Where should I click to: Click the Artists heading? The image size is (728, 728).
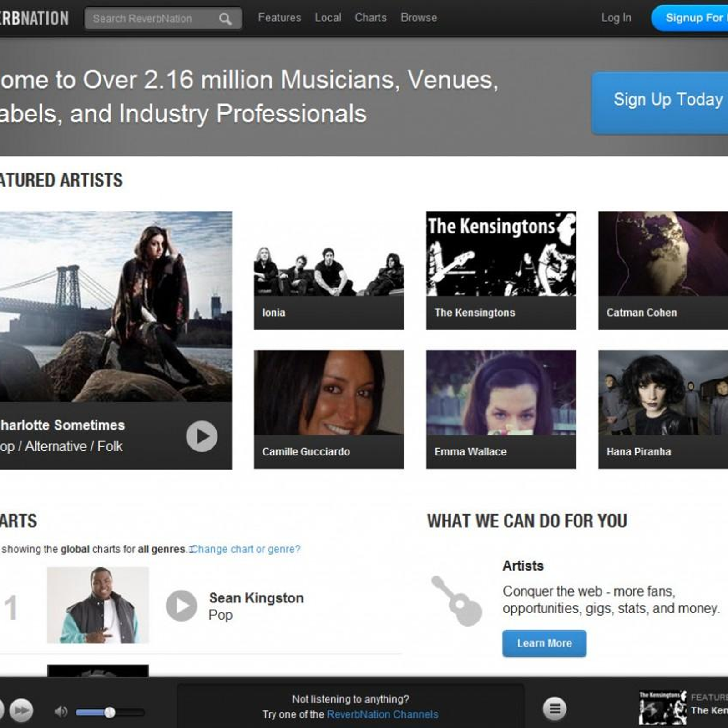[523, 566]
